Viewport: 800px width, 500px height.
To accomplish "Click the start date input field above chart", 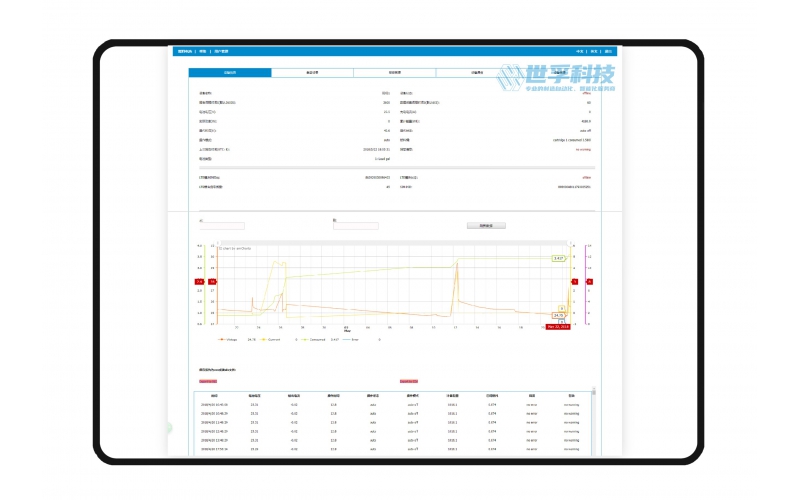I will coord(222,226).
